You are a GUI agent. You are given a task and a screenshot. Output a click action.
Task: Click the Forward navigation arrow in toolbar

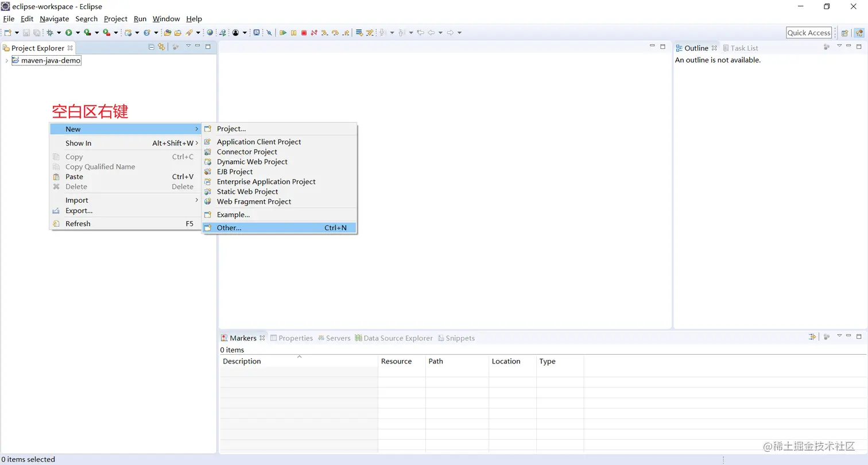[450, 33]
